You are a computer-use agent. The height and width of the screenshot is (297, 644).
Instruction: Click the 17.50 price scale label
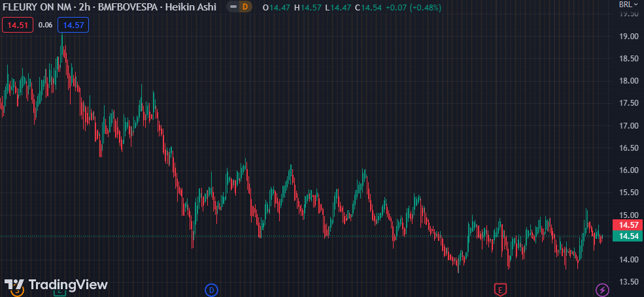628,103
